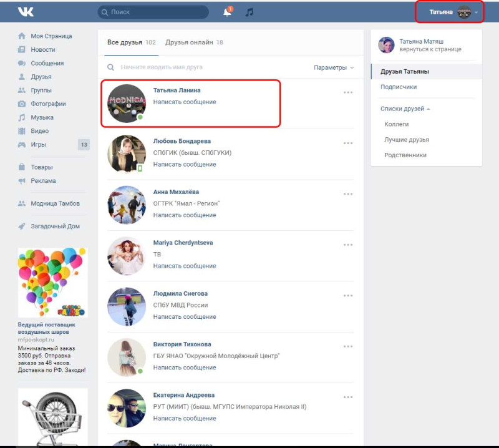Open Mariya Cherdyntseva avatar thumbnail
This screenshot has height=448, width=499.
[x=127, y=256]
